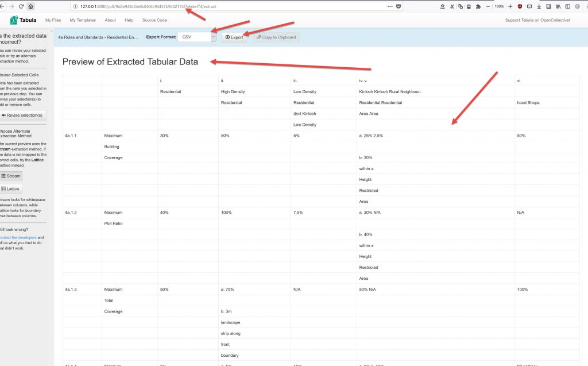Screen dimensions: 588x366
Task: Go to the browser home page icon
Action: [31, 6]
